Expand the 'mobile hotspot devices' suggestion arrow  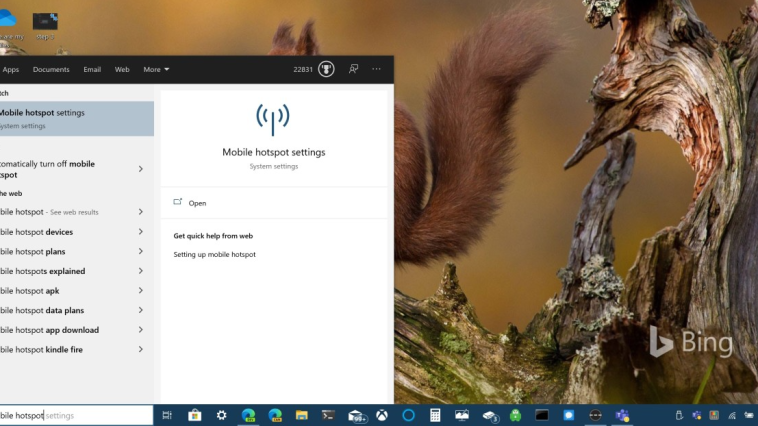tap(140, 232)
